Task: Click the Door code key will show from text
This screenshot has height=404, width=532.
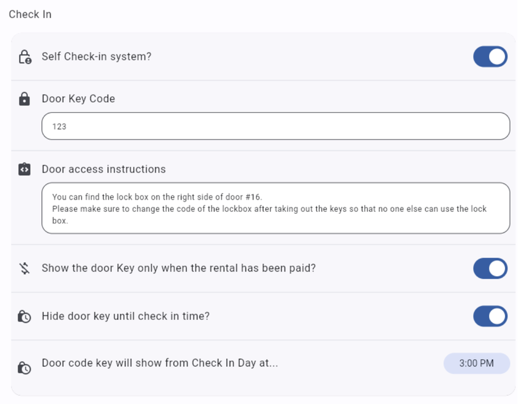Action: 160,363
